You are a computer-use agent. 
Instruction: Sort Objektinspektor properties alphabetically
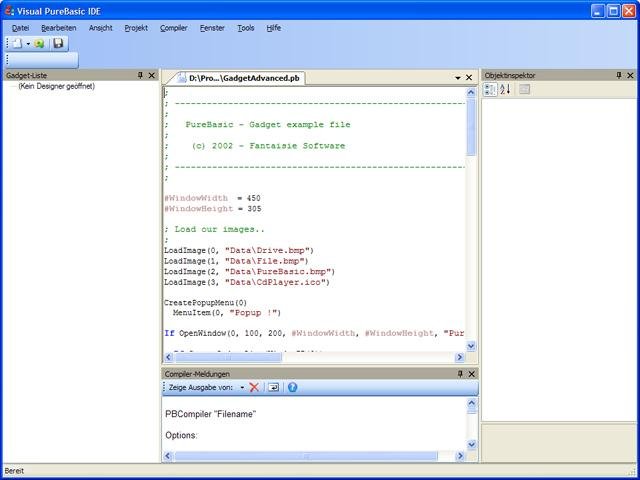(505, 89)
